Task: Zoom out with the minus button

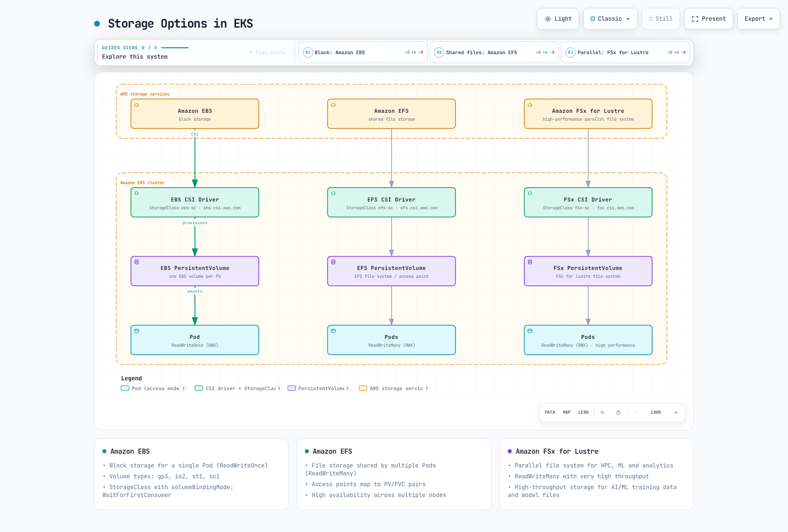Action: coord(636,412)
